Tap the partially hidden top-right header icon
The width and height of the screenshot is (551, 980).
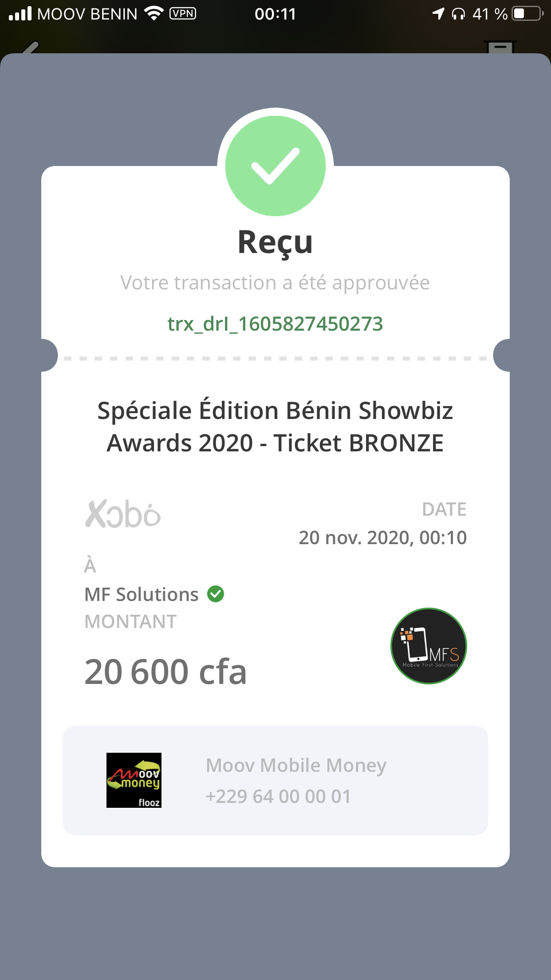click(500, 47)
